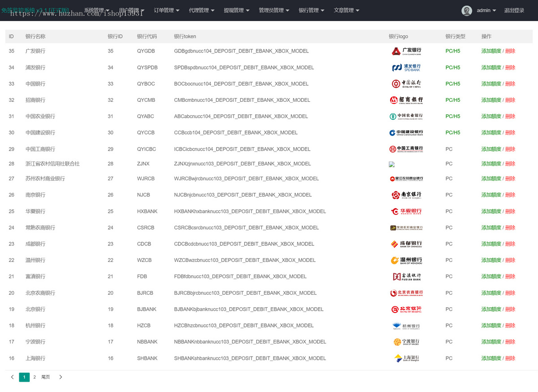Select page 1 in pagination

(x=24, y=377)
